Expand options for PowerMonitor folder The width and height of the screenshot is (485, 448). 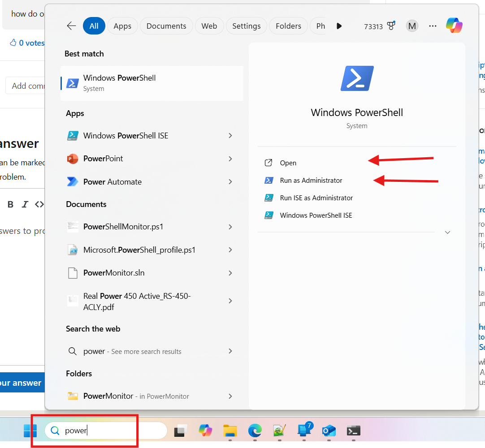[x=230, y=396]
